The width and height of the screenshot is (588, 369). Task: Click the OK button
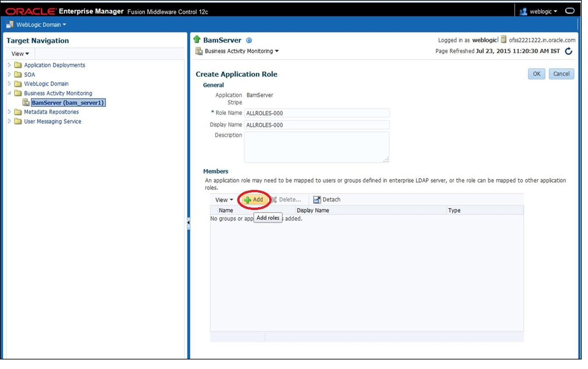(536, 74)
